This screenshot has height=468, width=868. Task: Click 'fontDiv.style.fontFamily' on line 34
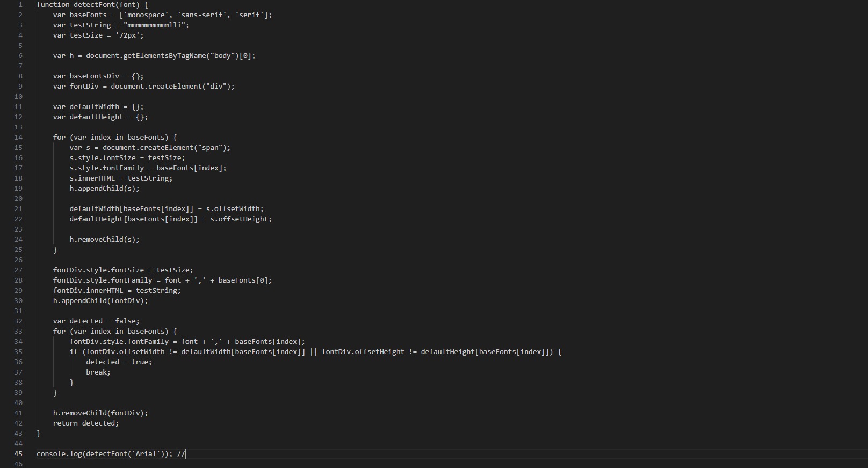(x=119, y=341)
